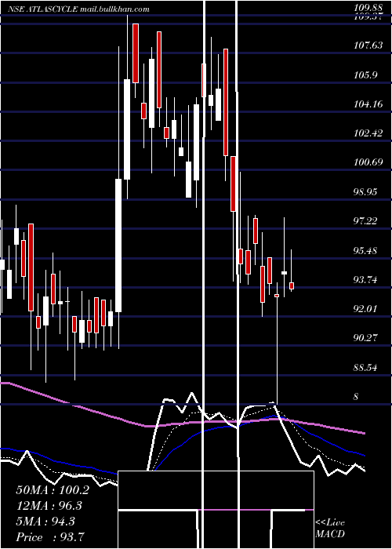Image resolution: width=392 pixels, height=549 pixels.
Task: Click the 50MA : 100.2 readout
Action: 53,490
